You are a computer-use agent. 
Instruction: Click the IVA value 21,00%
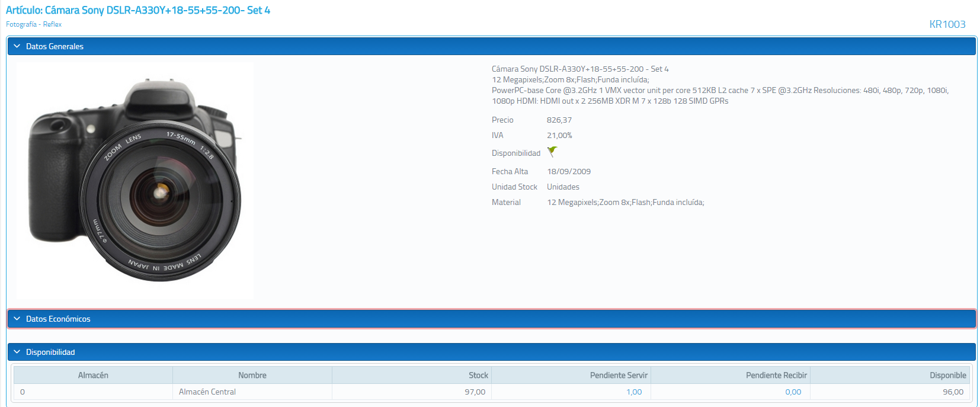559,135
